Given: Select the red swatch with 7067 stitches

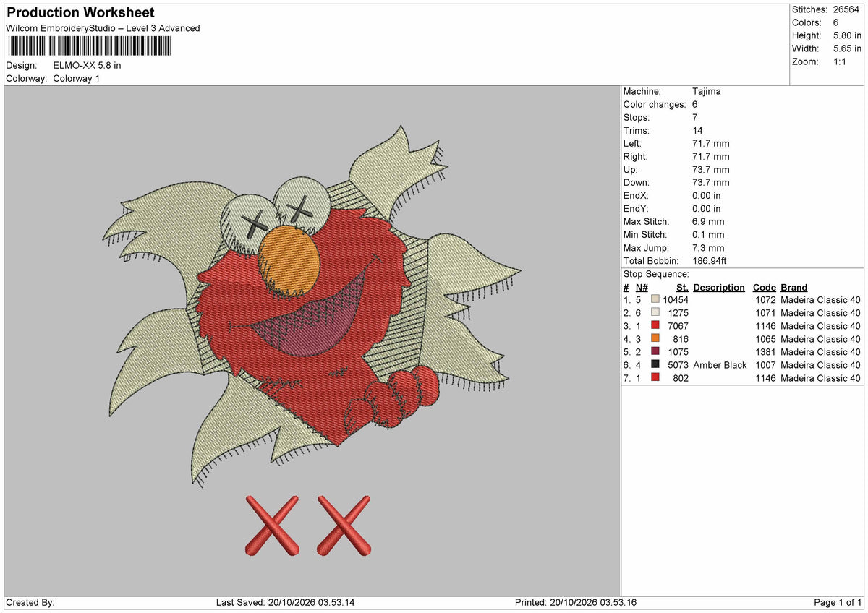Looking at the screenshot, I should (x=655, y=325).
